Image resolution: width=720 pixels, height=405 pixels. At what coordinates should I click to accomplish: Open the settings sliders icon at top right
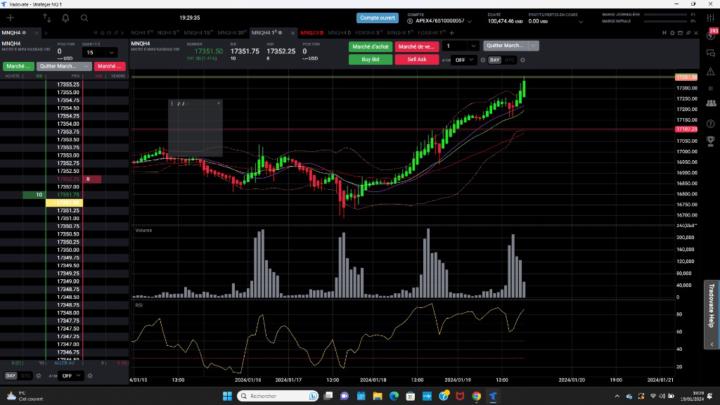point(710,17)
